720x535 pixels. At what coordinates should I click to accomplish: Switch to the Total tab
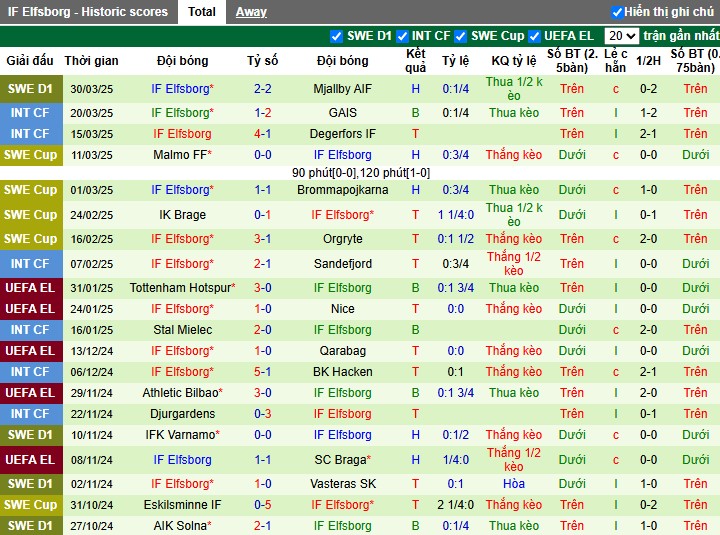(202, 12)
